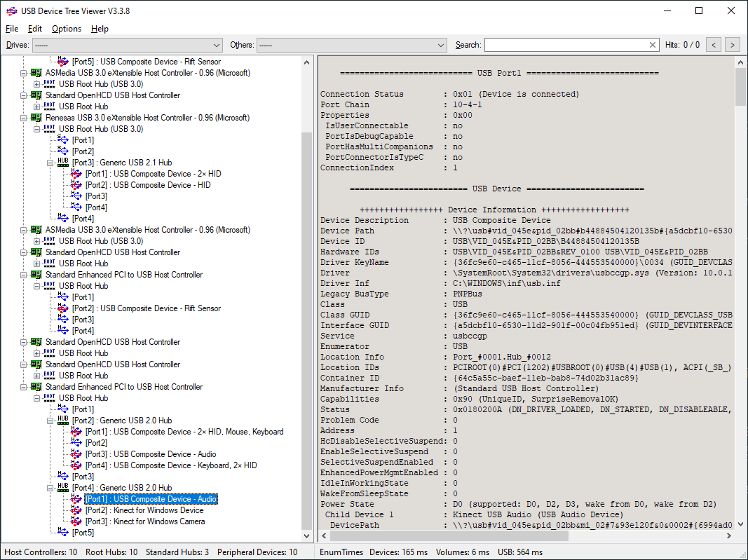Screen dimensions: 748x560
Task: Open the Others dropdown
Action: click(x=352, y=45)
